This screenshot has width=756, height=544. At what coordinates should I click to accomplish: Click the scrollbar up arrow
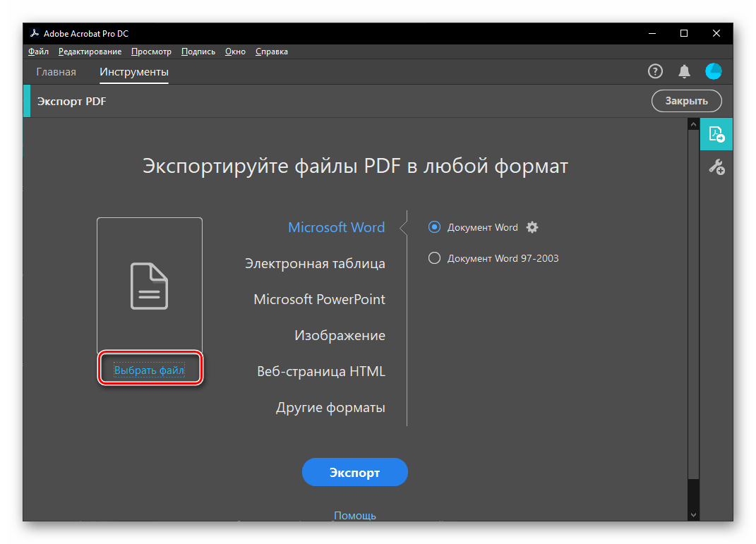(693, 124)
